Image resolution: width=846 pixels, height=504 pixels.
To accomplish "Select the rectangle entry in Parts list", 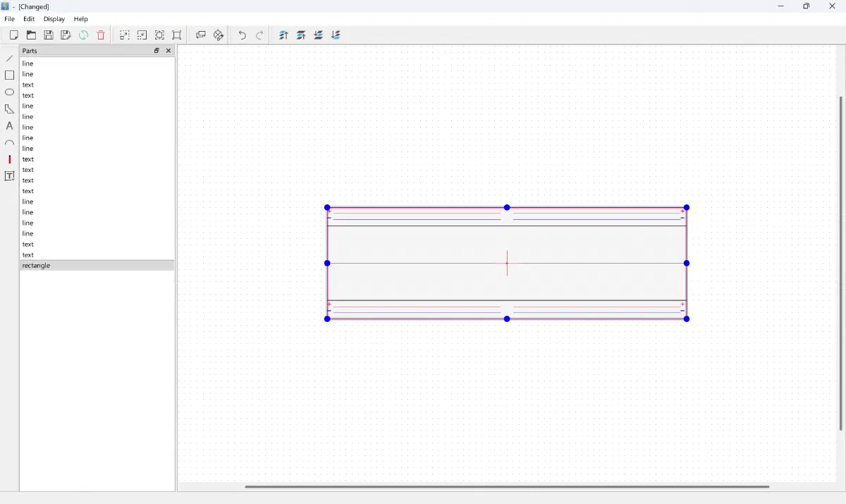I will coord(97,266).
